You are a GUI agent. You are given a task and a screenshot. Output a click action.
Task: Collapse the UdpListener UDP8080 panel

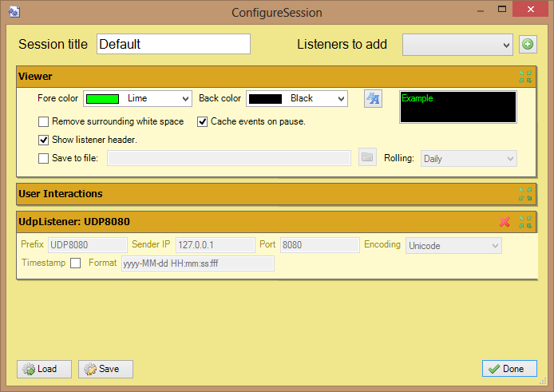pos(525,222)
